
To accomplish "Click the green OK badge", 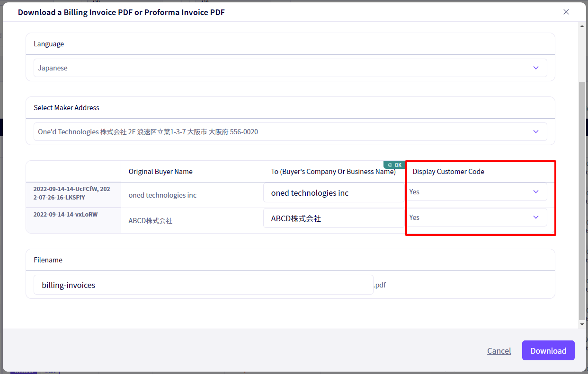I will point(394,165).
